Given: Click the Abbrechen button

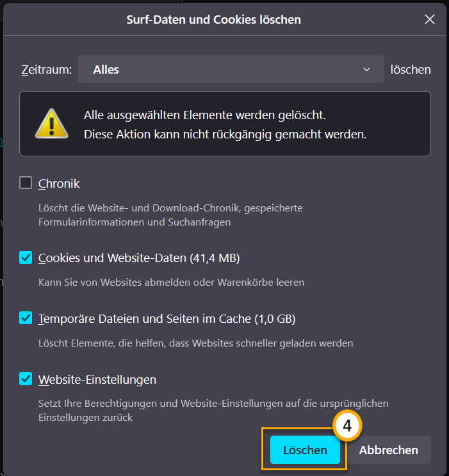Looking at the screenshot, I should click(x=388, y=450).
